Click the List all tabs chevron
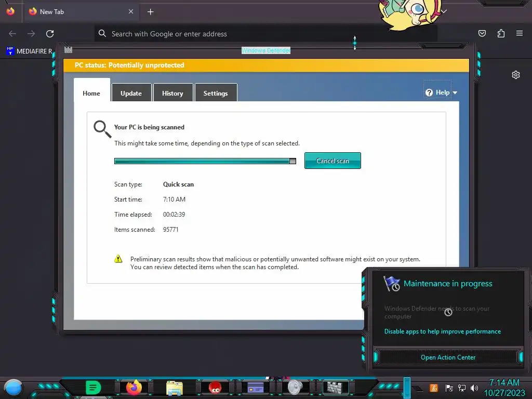532x399 pixels. pos(444,11)
